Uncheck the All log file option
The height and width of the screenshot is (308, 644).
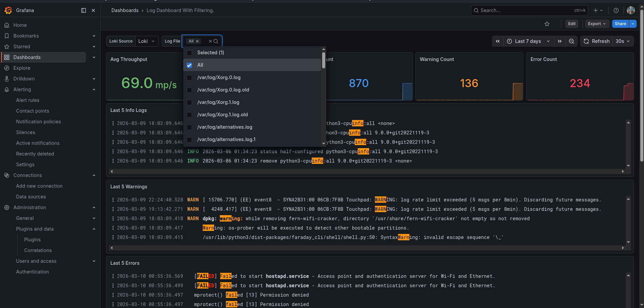pyautogui.click(x=189, y=65)
